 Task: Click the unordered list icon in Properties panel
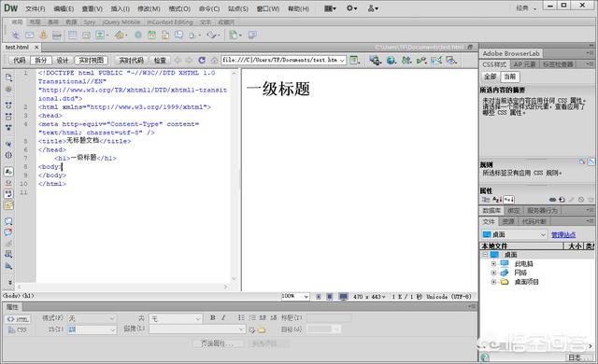[241, 317]
